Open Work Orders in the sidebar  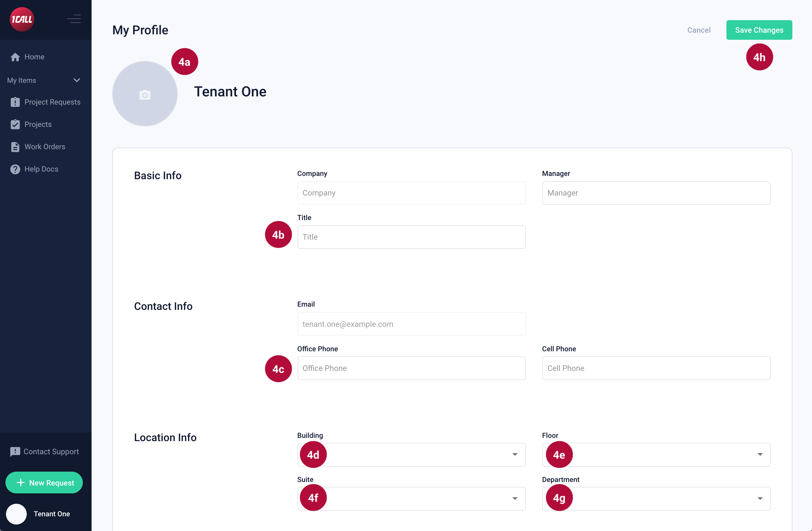[45, 147]
